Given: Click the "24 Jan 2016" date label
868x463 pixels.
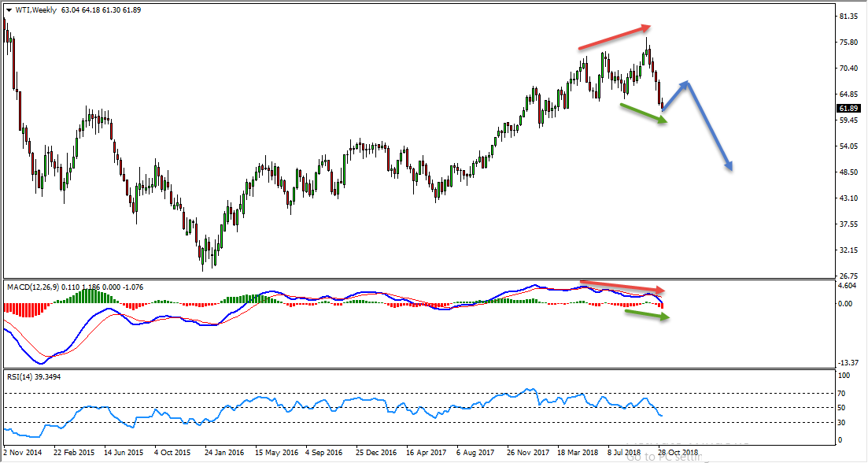Looking at the screenshot, I should pos(225,453).
